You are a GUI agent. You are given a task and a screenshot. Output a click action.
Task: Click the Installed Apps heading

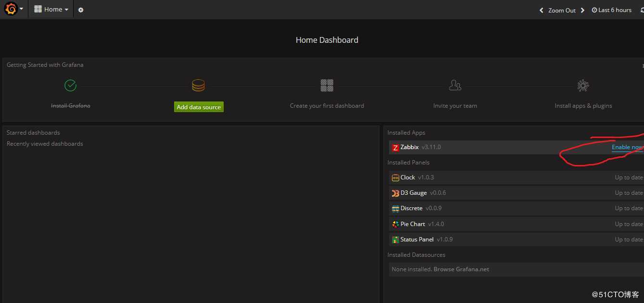406,133
